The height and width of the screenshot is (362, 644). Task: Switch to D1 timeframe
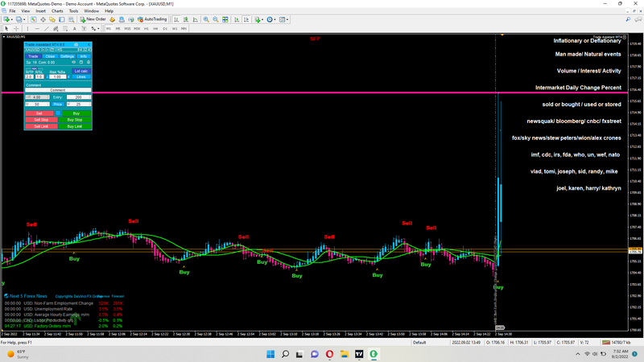(165, 29)
